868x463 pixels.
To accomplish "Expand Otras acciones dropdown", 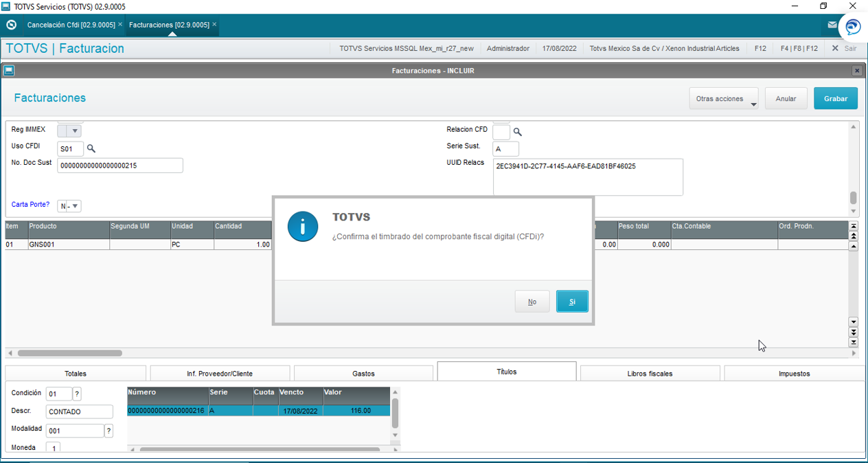I will 724,99.
